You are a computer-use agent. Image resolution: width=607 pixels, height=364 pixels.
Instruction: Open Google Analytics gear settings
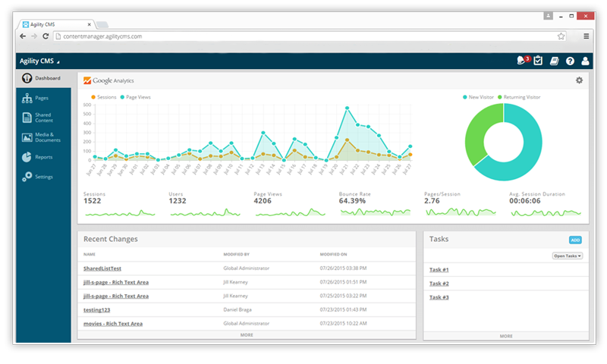pos(579,80)
